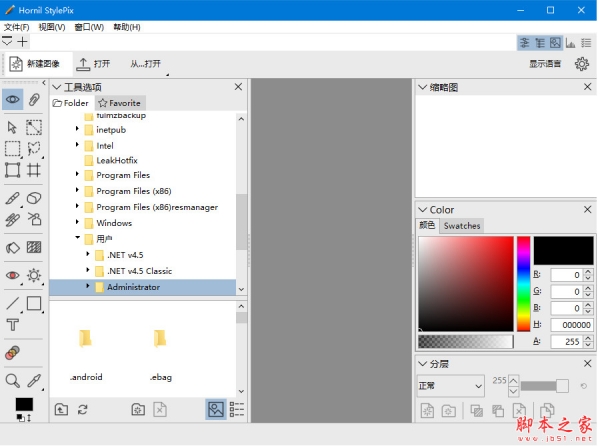Select the rectangular marquee selection tool
Image resolution: width=600 pixels, height=446 pixels.
click(13, 149)
